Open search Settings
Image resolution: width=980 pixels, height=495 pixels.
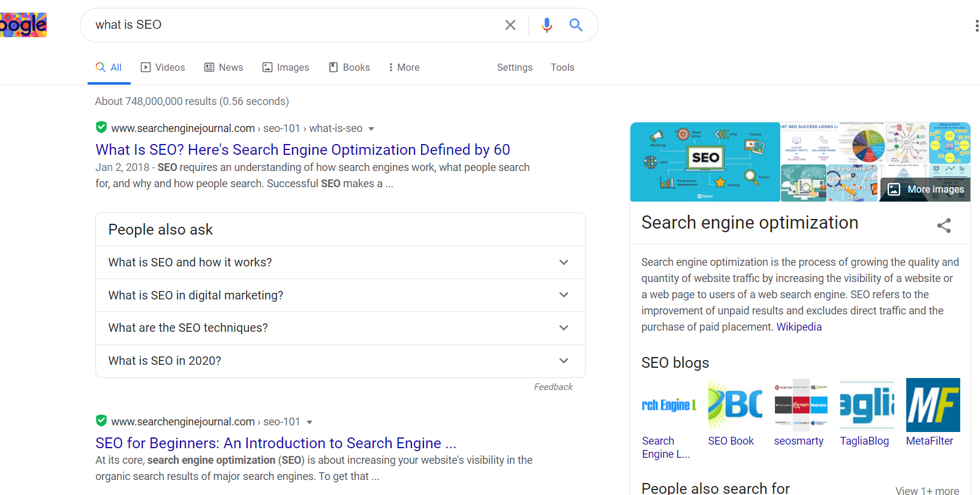[515, 67]
